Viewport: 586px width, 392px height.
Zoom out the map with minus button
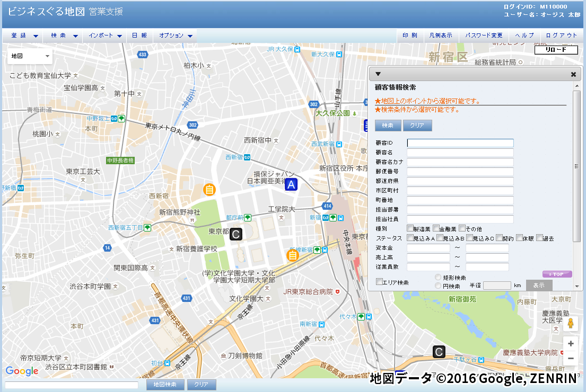tap(571, 359)
